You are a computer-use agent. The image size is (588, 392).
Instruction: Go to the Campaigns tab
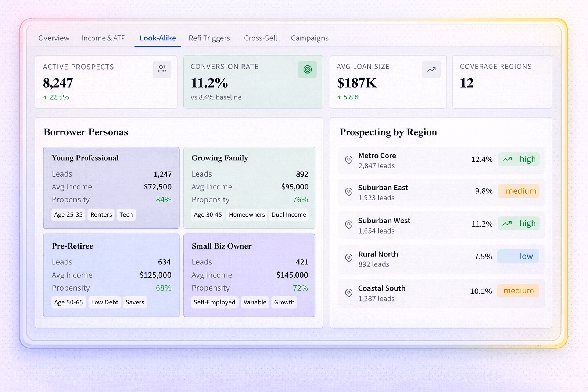click(309, 38)
